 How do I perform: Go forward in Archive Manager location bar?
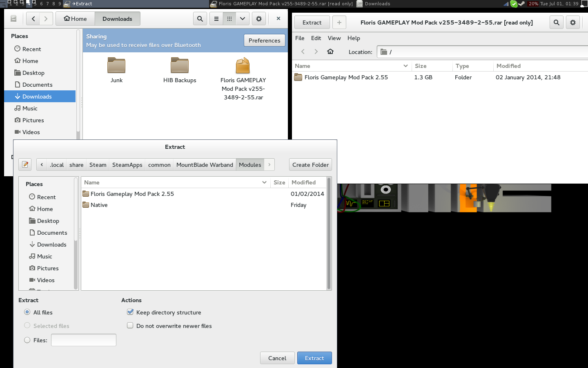click(316, 52)
